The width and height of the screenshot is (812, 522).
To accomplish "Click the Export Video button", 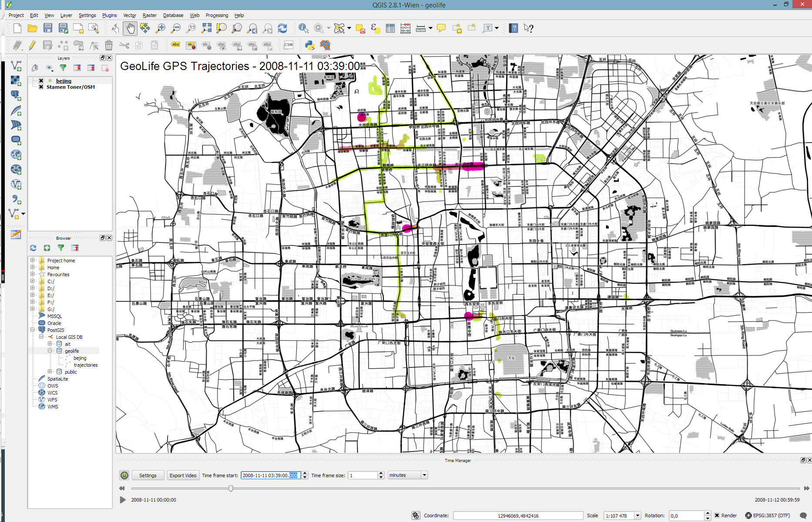I will coord(183,475).
